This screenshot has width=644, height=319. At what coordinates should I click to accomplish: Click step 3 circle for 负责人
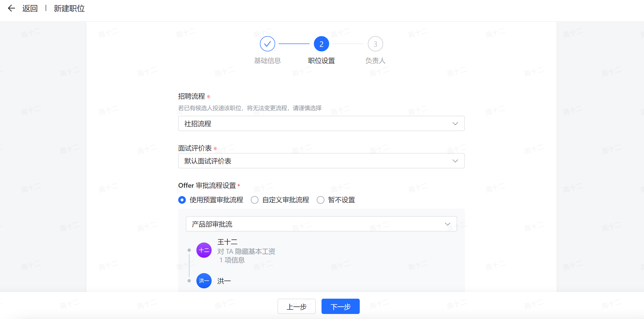(x=375, y=44)
